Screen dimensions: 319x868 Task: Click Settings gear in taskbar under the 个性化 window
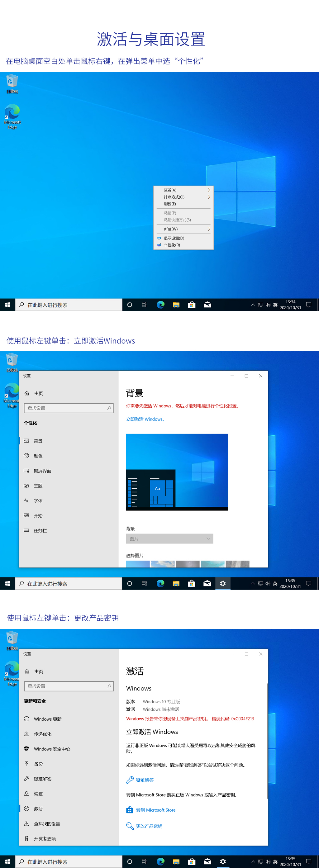click(x=222, y=583)
